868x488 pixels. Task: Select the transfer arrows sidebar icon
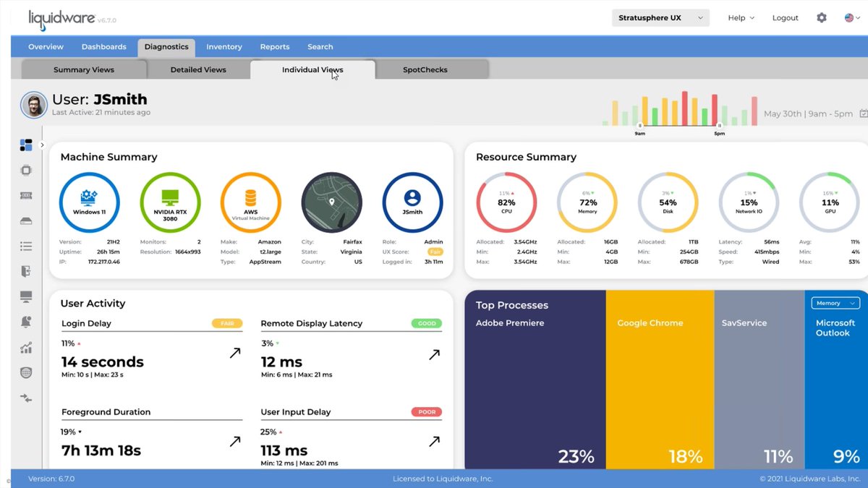(x=26, y=398)
